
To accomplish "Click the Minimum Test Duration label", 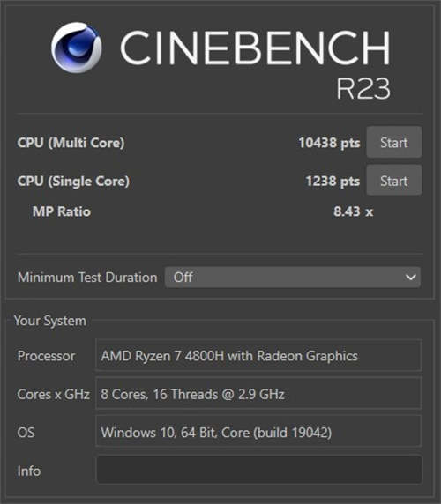I will [87, 277].
